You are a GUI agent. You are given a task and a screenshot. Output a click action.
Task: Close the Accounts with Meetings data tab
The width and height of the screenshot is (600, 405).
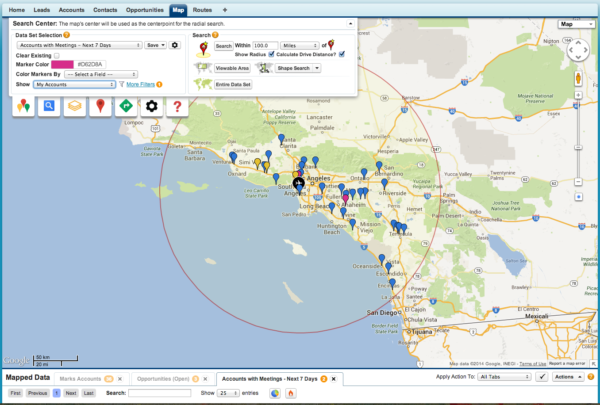click(334, 379)
